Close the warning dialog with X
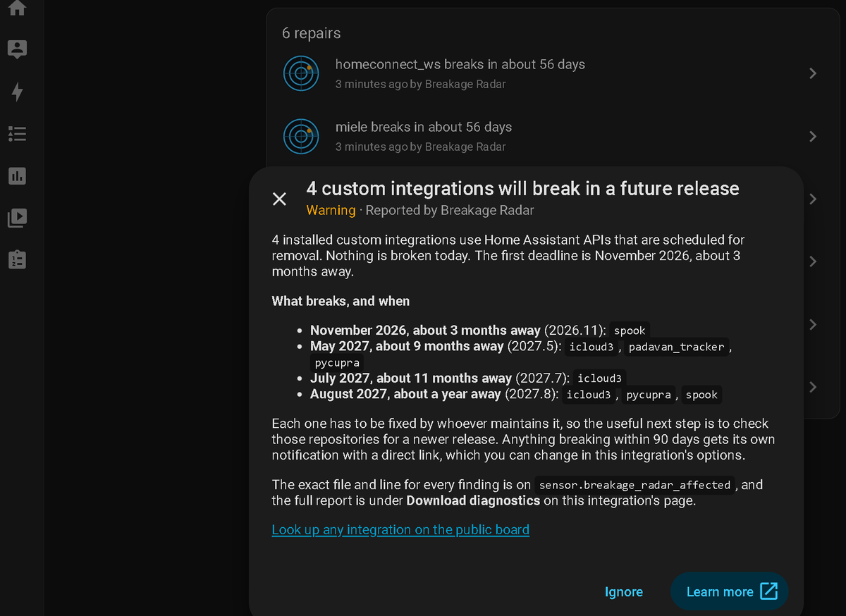Screen dimensions: 846x616 click(279, 199)
